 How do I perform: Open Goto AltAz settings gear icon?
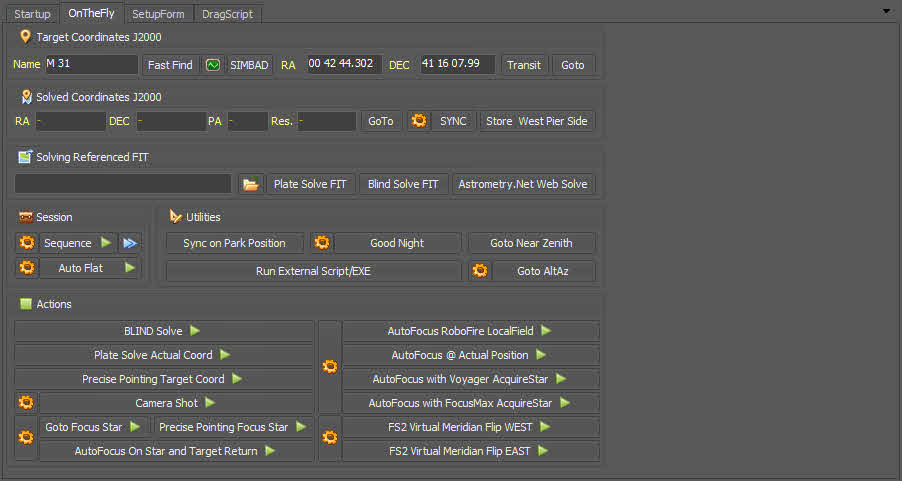(x=480, y=270)
